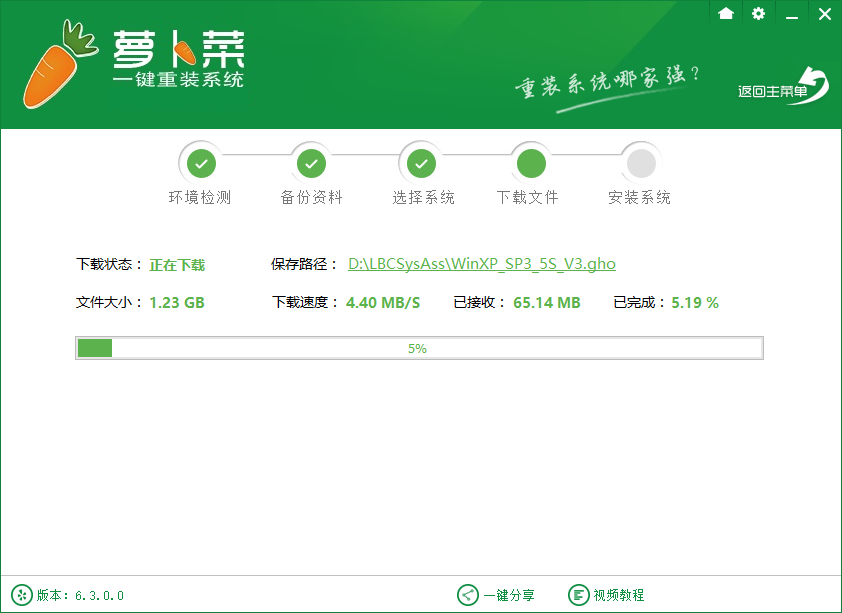Click the home icon in title bar
The image size is (842, 613).
(726, 13)
